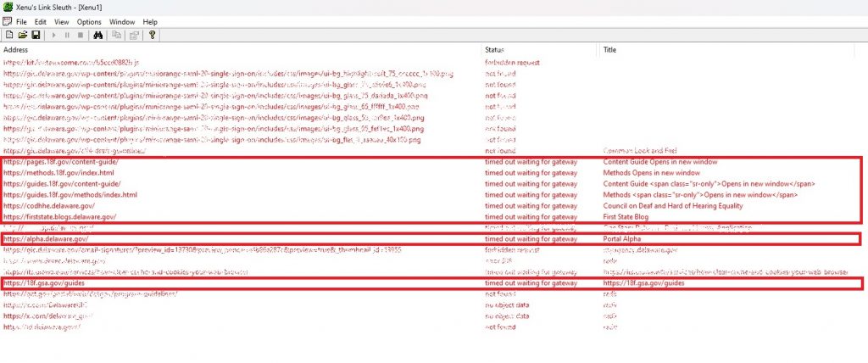The height and width of the screenshot is (363, 868).
Task: Click timed out status for firststate.blogs.delaware.gov
Action: click(x=531, y=216)
